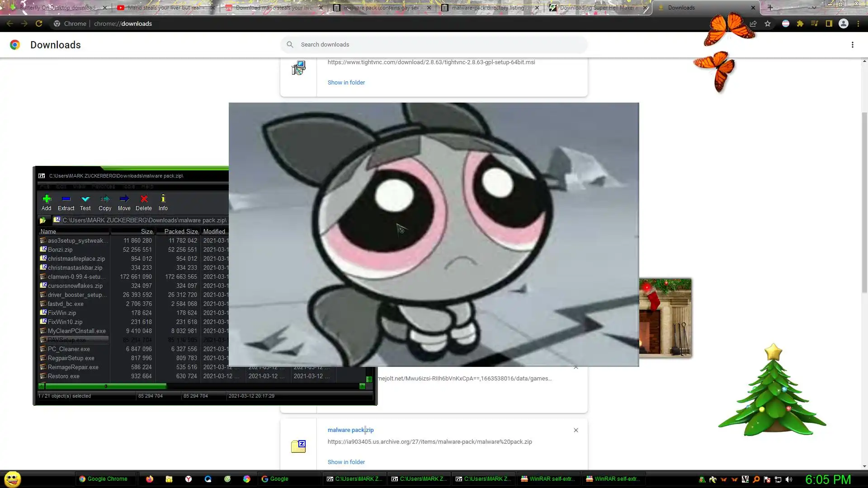Click the Search downloads field

(x=434, y=44)
